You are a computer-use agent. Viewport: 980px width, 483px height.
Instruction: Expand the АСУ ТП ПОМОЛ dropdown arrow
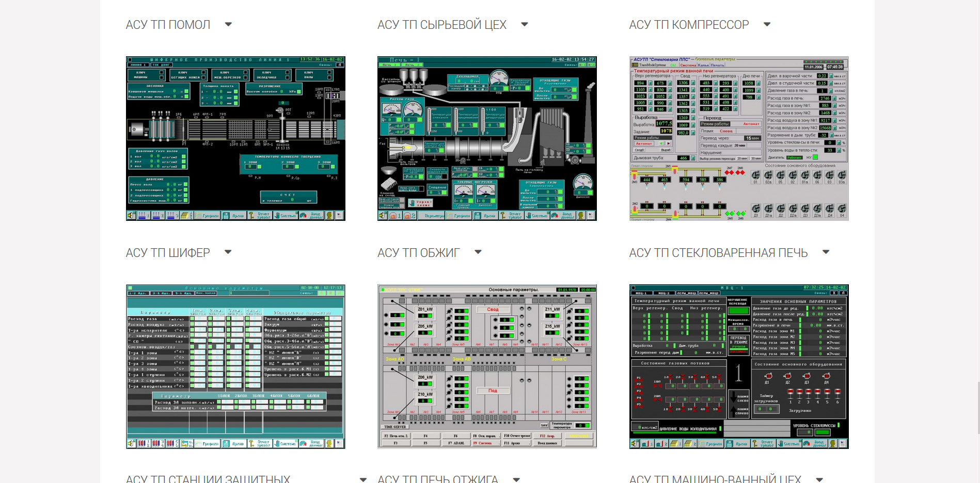point(228,24)
